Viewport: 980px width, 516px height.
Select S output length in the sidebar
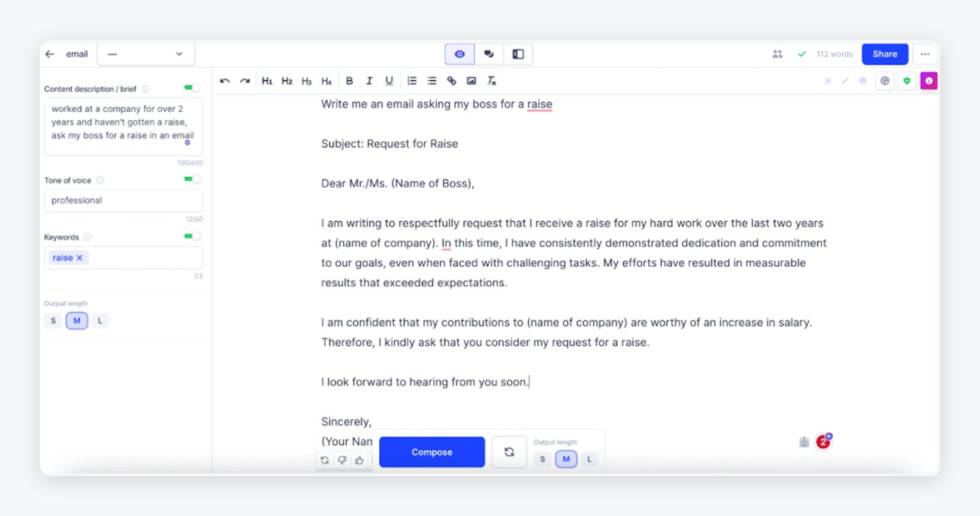point(53,321)
